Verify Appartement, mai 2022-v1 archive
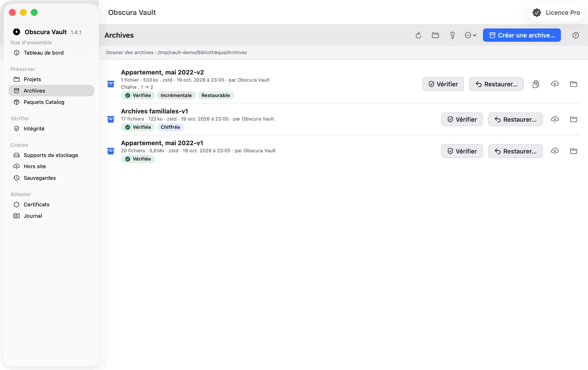 pyautogui.click(x=462, y=151)
